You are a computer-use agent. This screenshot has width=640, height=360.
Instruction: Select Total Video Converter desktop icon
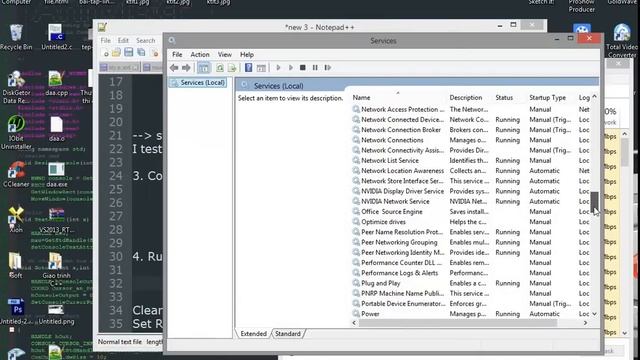pos(622,41)
